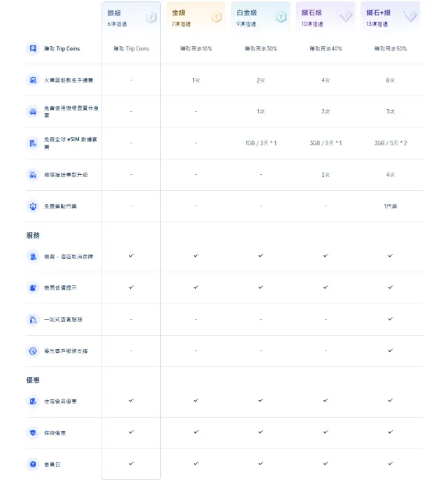Click the accommodation member deals icon
This screenshot has height=484, width=448.
click(33, 401)
